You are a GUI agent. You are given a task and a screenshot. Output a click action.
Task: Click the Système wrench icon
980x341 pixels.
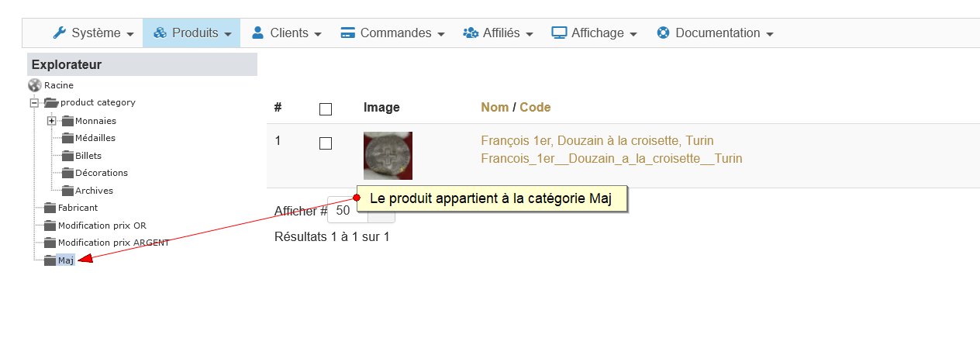tap(60, 33)
